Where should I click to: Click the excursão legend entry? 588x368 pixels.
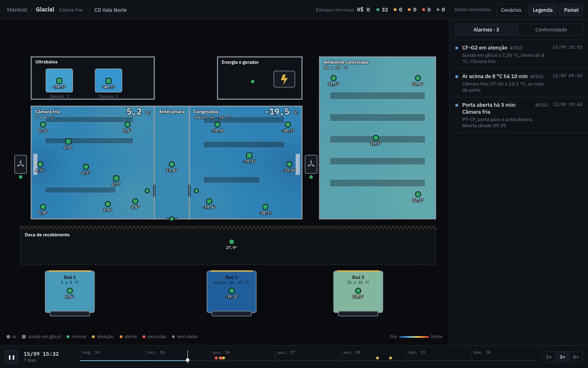(x=154, y=337)
